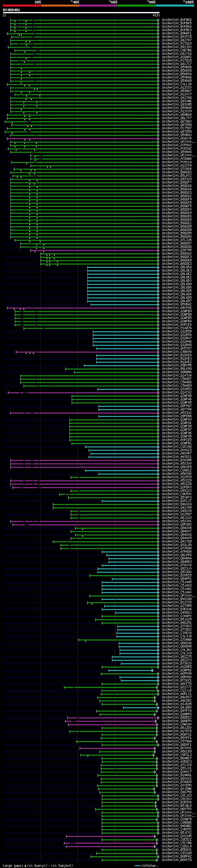Viewport: 197px width, 868px height.
Task: Click the UniRef100_Q42767 label
Action: tap(176, 40)
